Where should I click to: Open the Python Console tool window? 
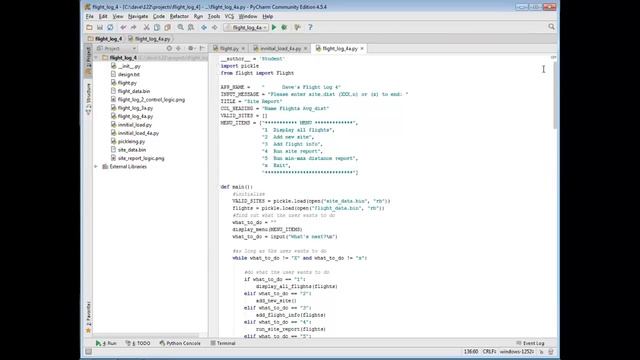(180, 343)
